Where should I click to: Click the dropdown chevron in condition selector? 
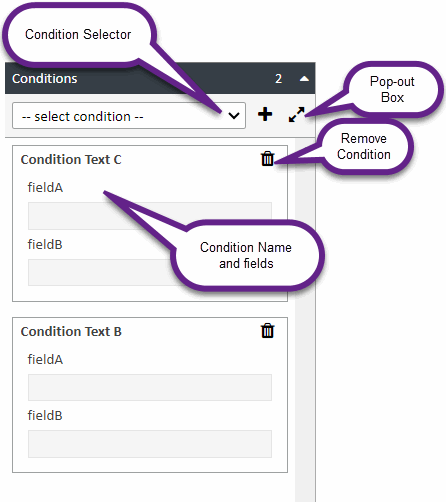pyautogui.click(x=234, y=116)
